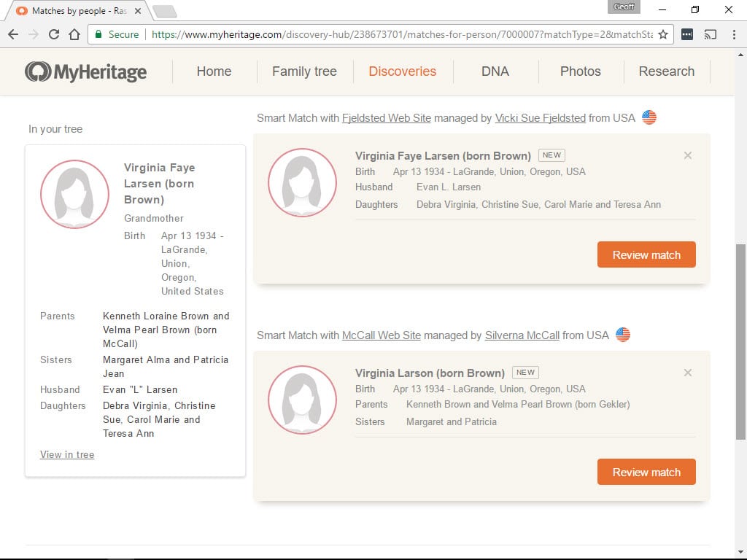Click the browser back arrow
747x560 pixels.
coord(13,34)
